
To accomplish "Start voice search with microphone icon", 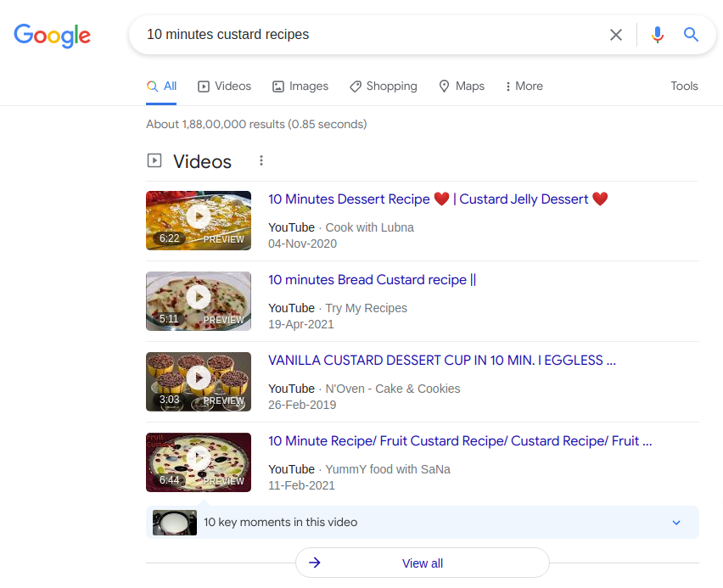I will click(658, 35).
